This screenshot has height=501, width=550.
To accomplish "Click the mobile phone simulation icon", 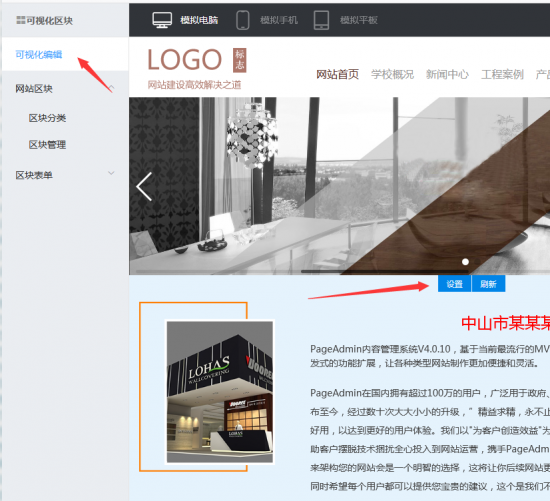I will point(243,20).
